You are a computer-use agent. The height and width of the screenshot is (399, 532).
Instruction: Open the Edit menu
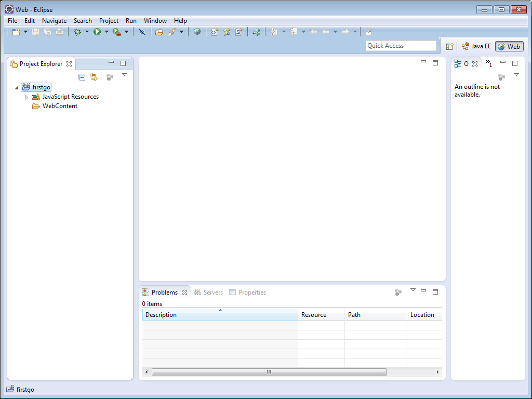pos(30,21)
